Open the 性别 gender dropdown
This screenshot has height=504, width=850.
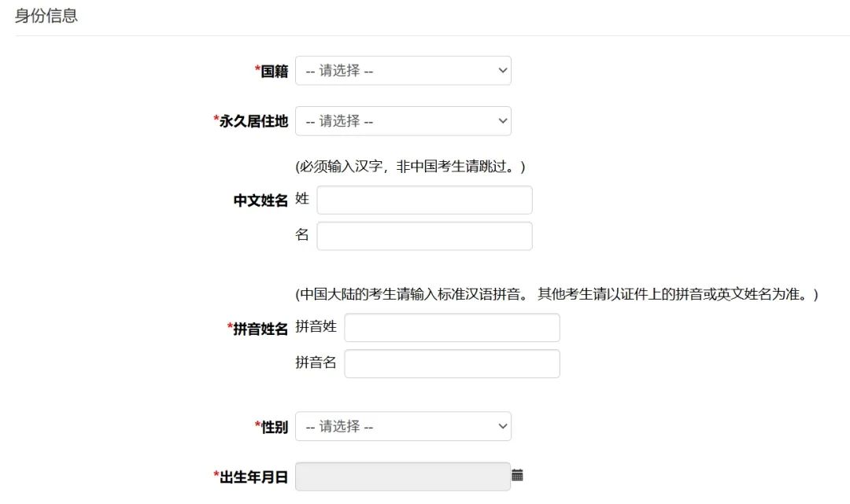point(403,426)
